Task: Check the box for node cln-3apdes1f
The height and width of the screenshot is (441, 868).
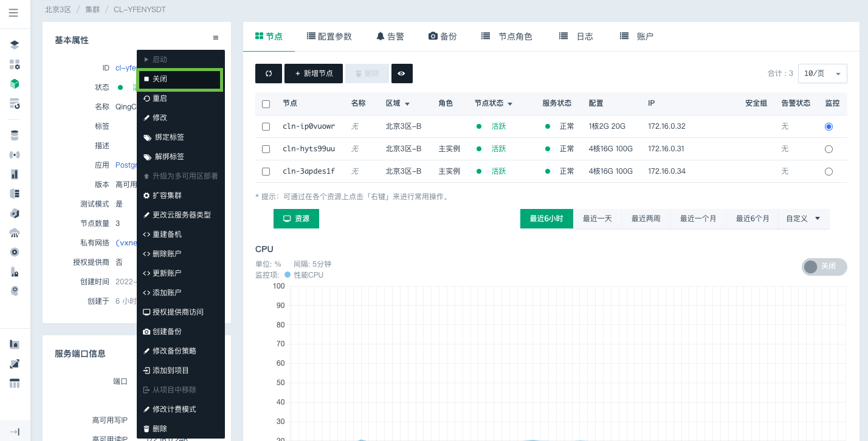Action: click(266, 171)
